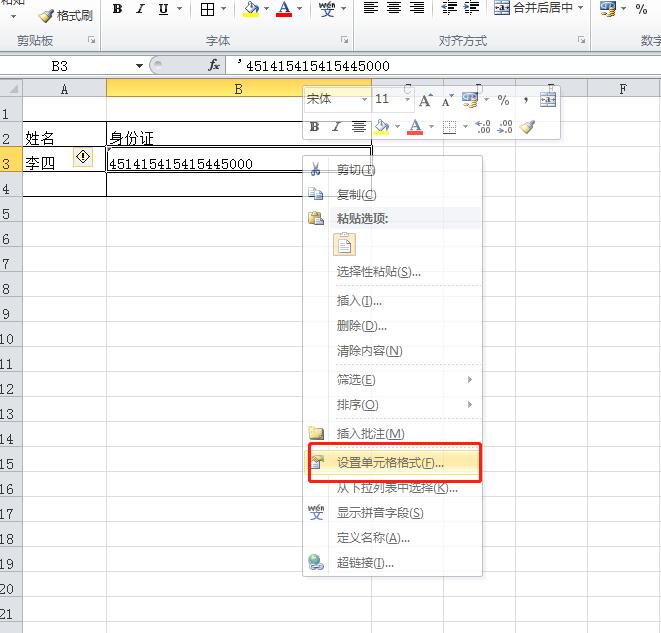Open the 合并后居中 dropdown arrow
This screenshot has width=661, height=633.
580,8
